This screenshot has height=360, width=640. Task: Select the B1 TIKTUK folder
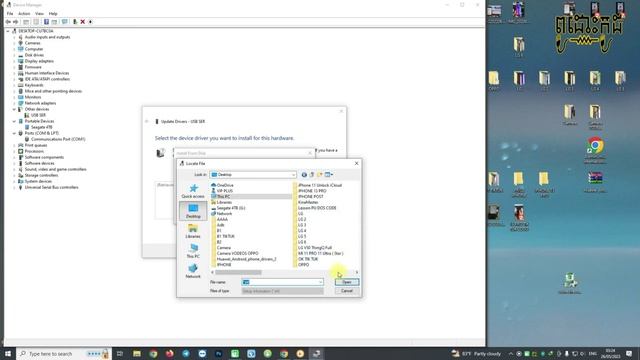tap(223, 236)
